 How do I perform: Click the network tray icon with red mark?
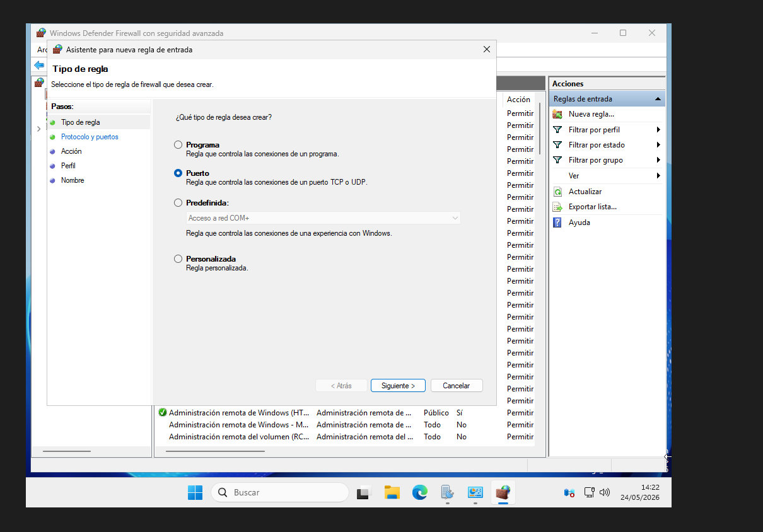[x=569, y=493]
